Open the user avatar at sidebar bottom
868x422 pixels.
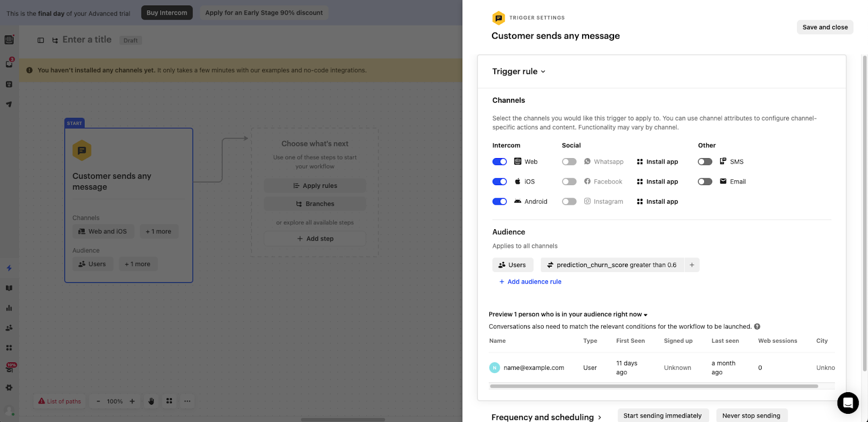(x=9, y=411)
